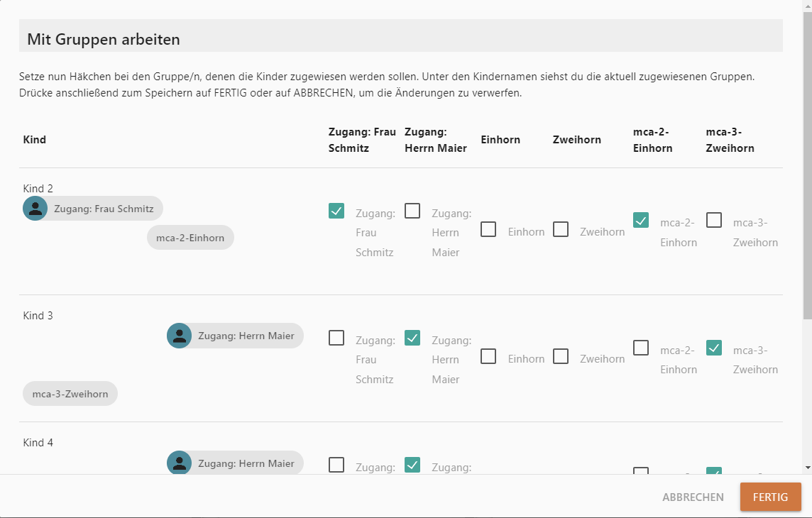812x518 pixels.
Task: Click 'mca-3-Zweihorn' checkbox label in Kind 3 row
Action: point(755,360)
